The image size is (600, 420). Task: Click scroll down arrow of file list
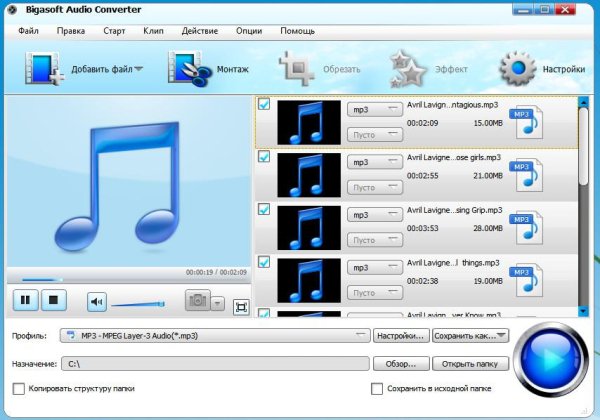583,311
